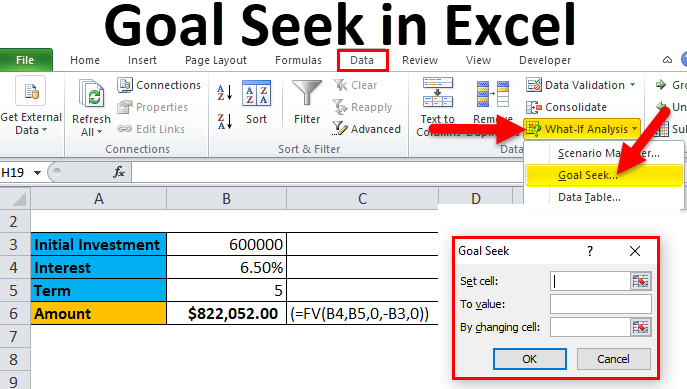Select the FV formula text cell
Screen dimensions: 687x389
click(362, 313)
